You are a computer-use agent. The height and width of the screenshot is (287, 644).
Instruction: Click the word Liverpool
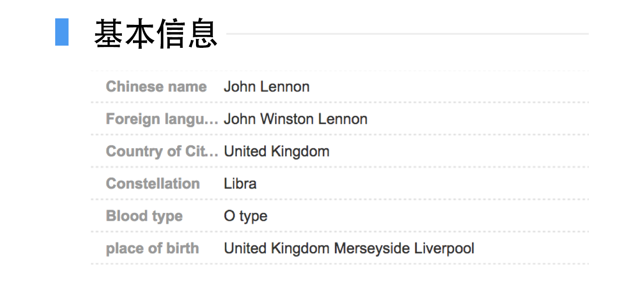point(444,248)
